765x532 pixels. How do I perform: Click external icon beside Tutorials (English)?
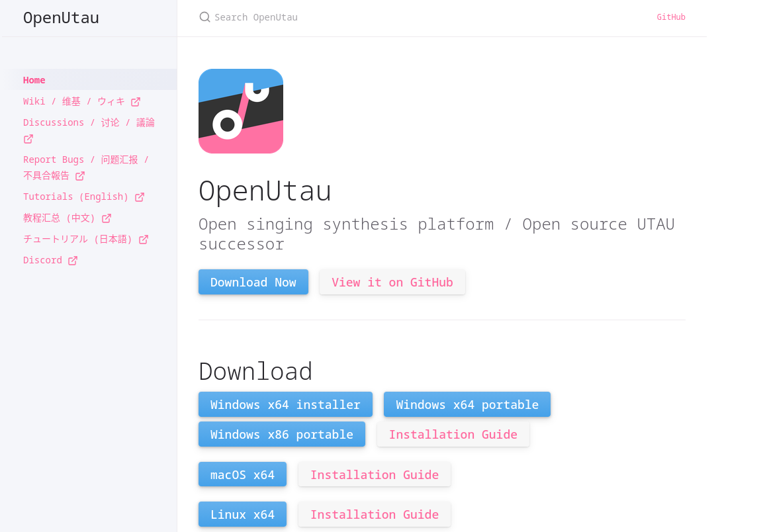click(140, 197)
